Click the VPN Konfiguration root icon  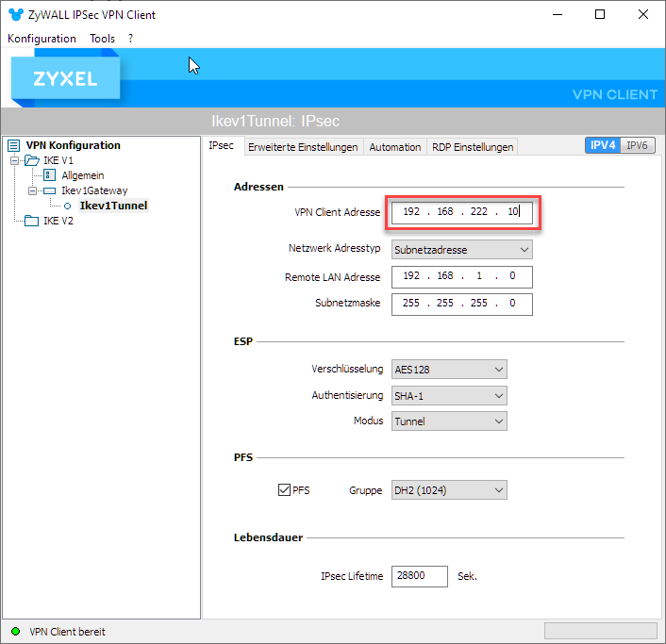point(14,145)
